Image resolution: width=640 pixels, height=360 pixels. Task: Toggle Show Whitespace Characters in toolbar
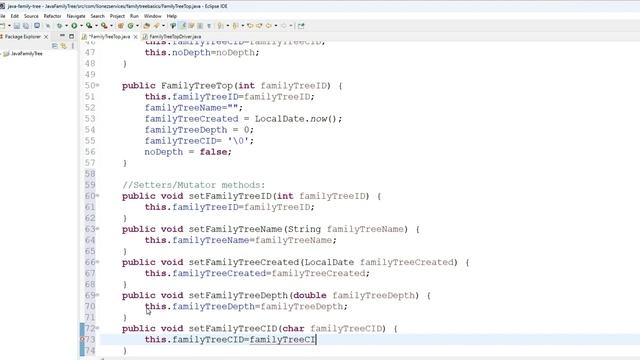[209, 26]
